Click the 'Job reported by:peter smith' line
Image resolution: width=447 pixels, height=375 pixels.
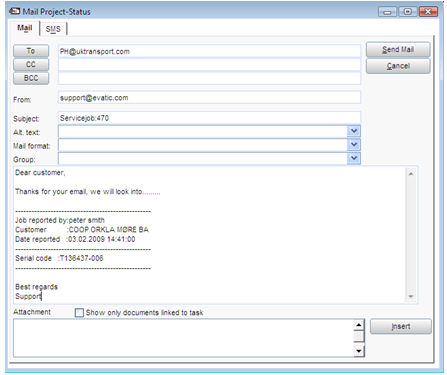click(60, 220)
